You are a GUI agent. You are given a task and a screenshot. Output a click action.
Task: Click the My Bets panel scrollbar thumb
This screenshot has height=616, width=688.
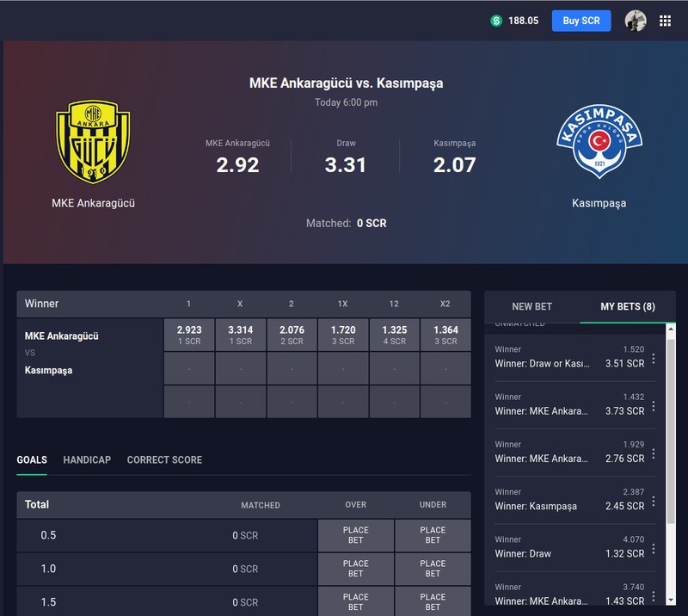tap(671, 430)
